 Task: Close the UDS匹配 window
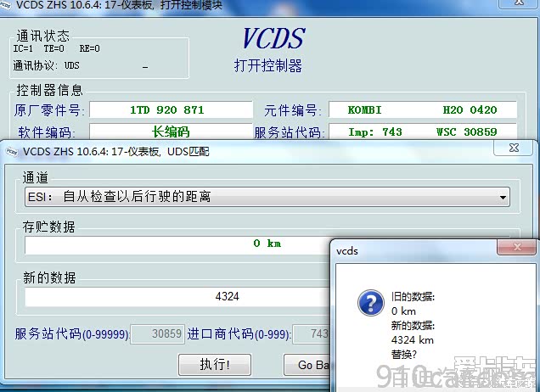pos(515,148)
